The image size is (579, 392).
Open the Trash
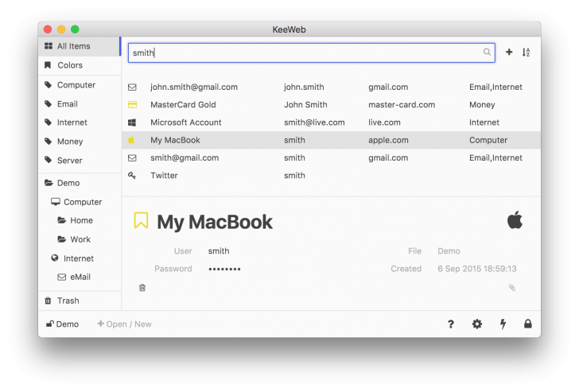(79, 301)
